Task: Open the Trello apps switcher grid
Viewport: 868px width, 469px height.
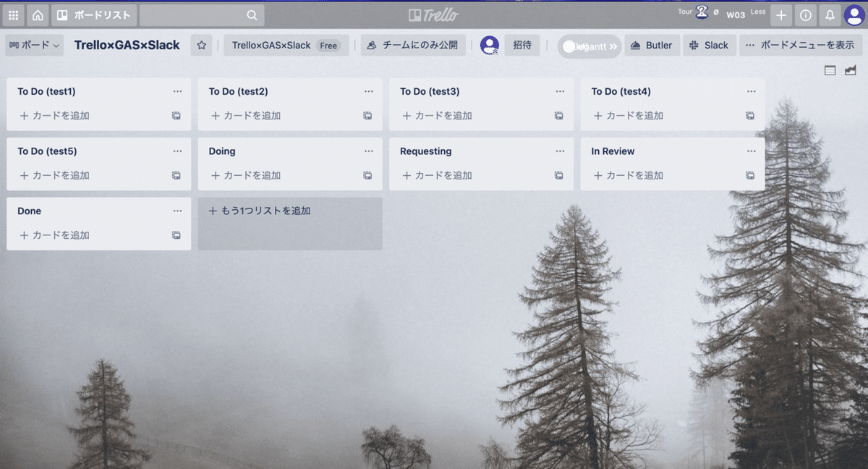Action: coord(14,14)
